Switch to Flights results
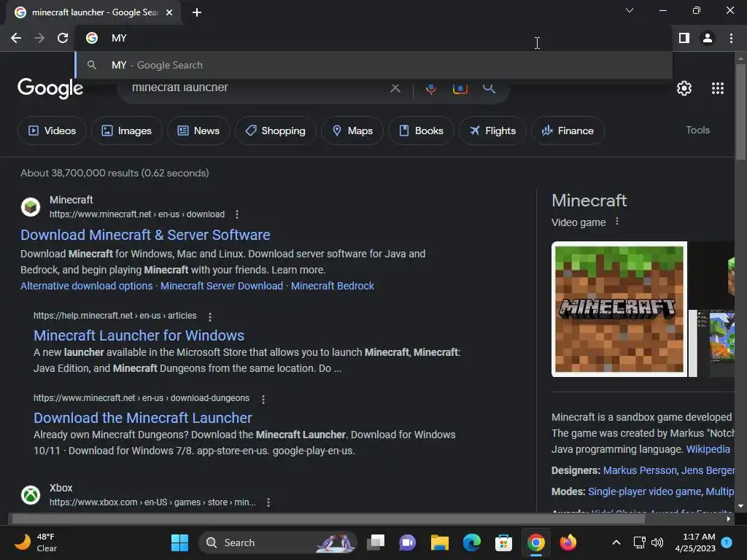Image resolution: width=747 pixels, height=560 pixels. coord(492,131)
